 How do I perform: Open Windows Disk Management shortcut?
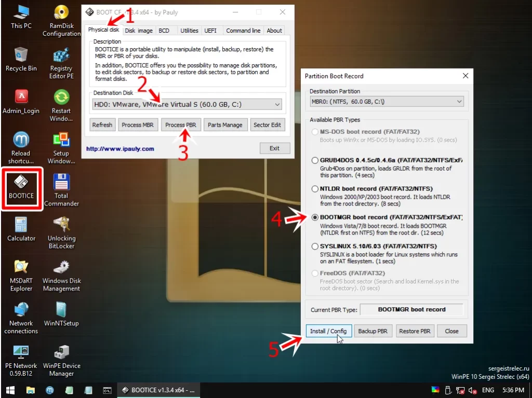tap(61, 276)
